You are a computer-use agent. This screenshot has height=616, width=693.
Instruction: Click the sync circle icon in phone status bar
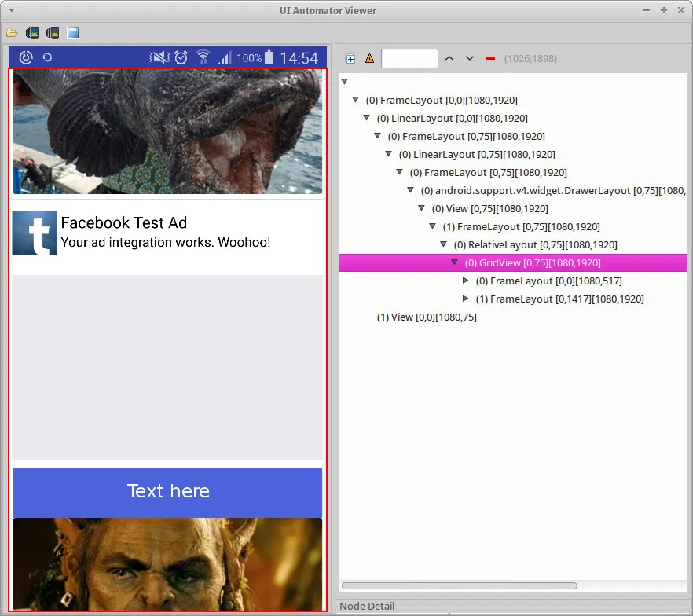(47, 57)
